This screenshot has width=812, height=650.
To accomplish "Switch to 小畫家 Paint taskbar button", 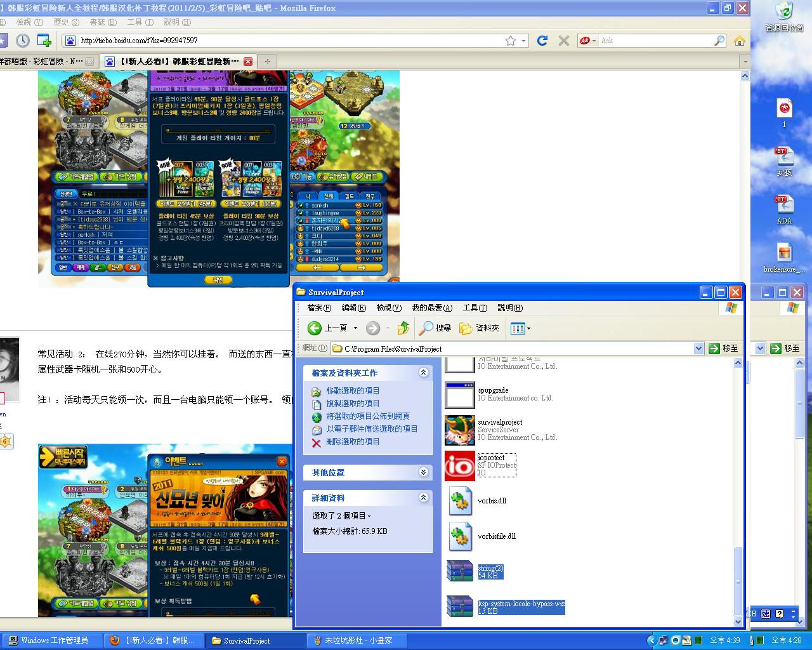I will tap(357, 640).
